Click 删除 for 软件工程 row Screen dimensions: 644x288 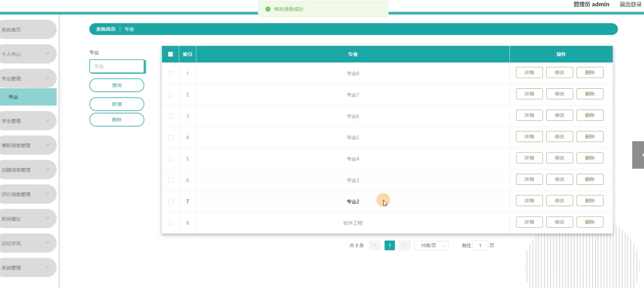pyautogui.click(x=590, y=222)
